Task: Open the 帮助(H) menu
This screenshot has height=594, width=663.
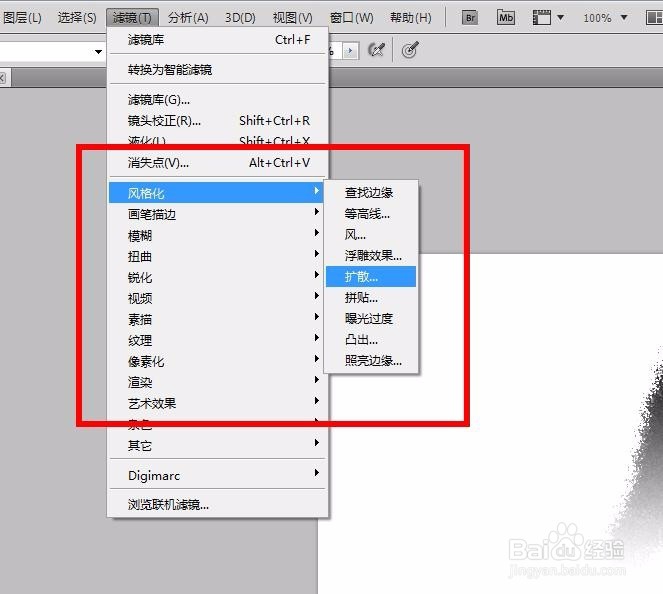Action: (x=411, y=18)
